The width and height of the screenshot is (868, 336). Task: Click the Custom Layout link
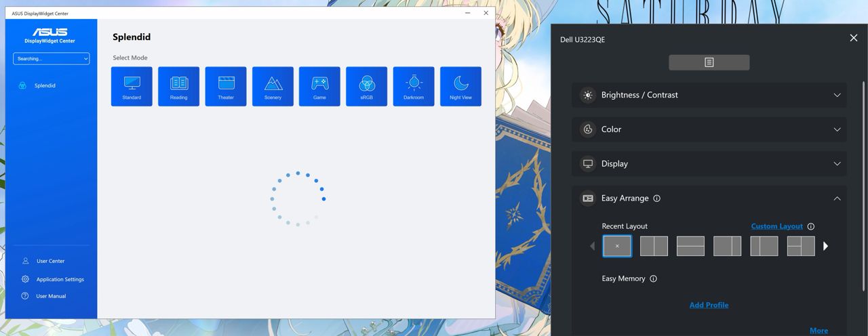(776, 226)
